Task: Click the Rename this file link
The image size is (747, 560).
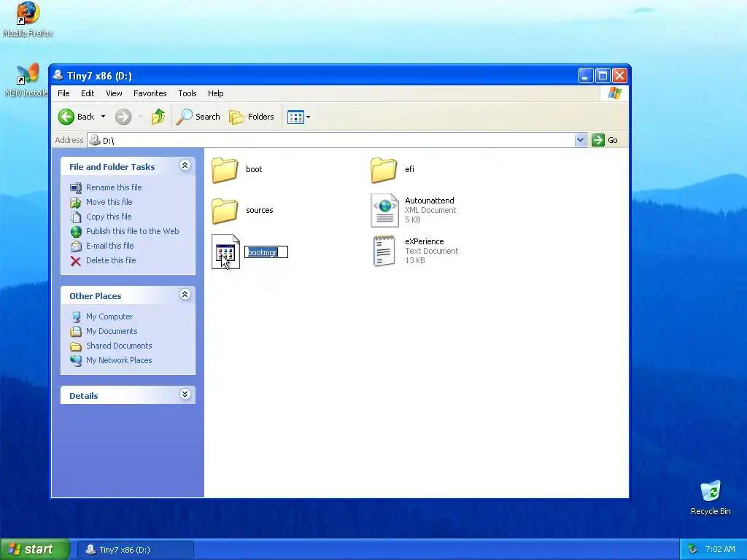Action: tap(114, 187)
